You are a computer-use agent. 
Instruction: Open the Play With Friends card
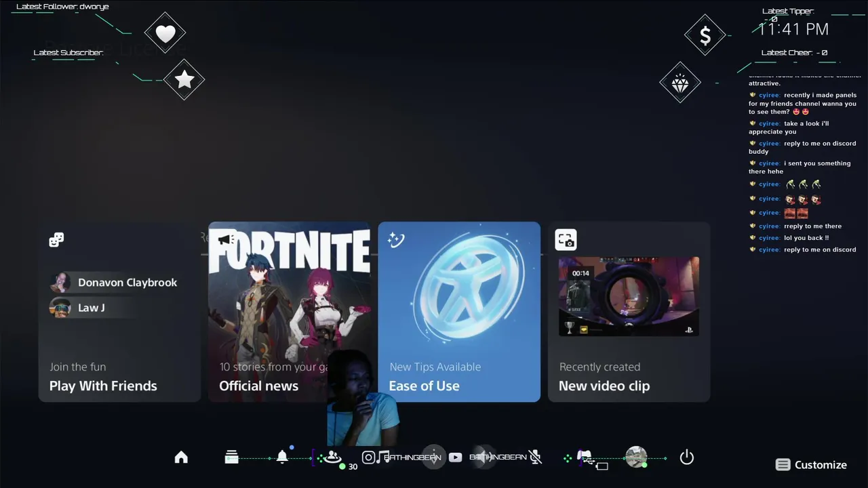coord(119,312)
